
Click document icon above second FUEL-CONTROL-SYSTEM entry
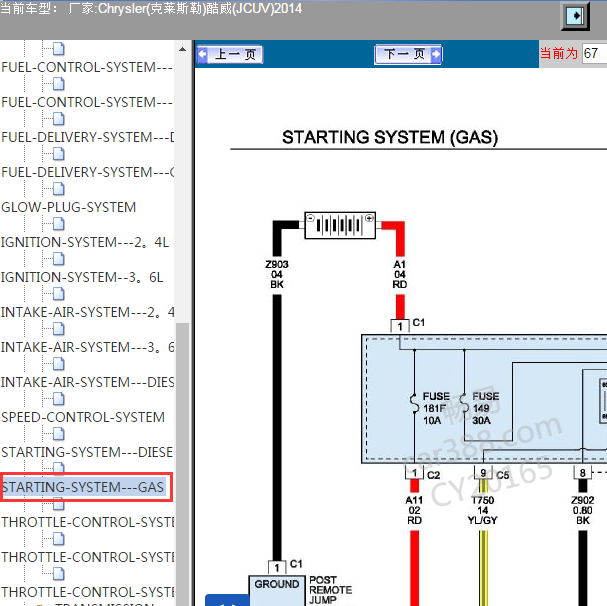(x=58, y=84)
